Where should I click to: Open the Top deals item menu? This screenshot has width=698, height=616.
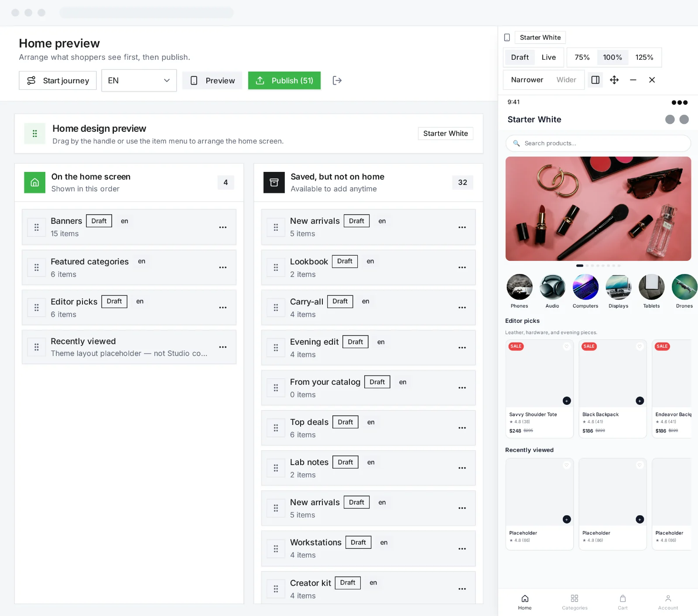(462, 428)
